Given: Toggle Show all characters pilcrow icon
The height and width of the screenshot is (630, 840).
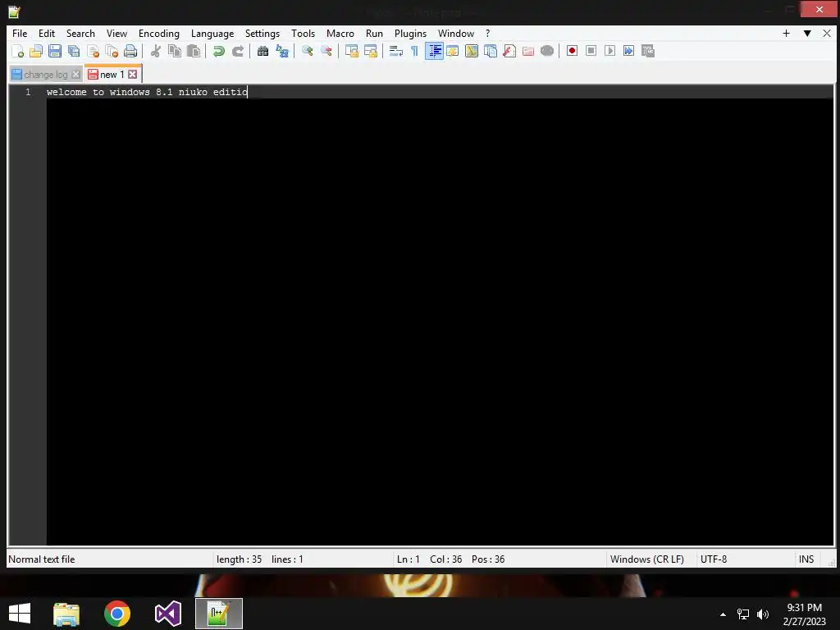Looking at the screenshot, I should coord(414,51).
